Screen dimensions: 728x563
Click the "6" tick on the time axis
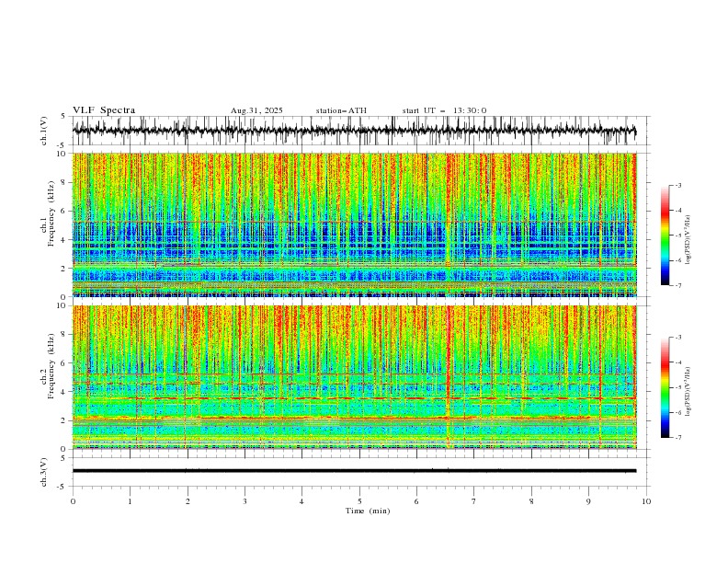point(416,501)
